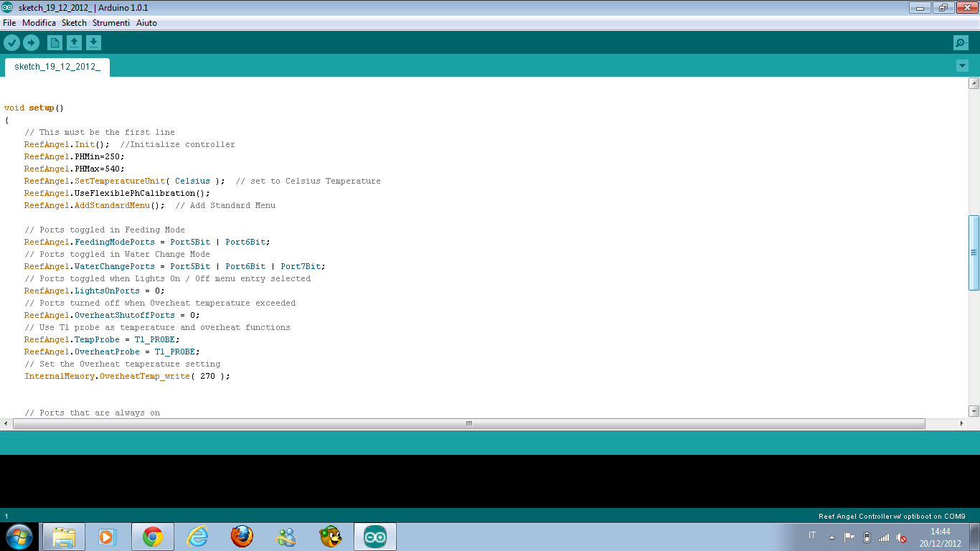Screen dimensions: 980x551
Task: Click the Open sketch up-arrow icon
Action: [74, 43]
